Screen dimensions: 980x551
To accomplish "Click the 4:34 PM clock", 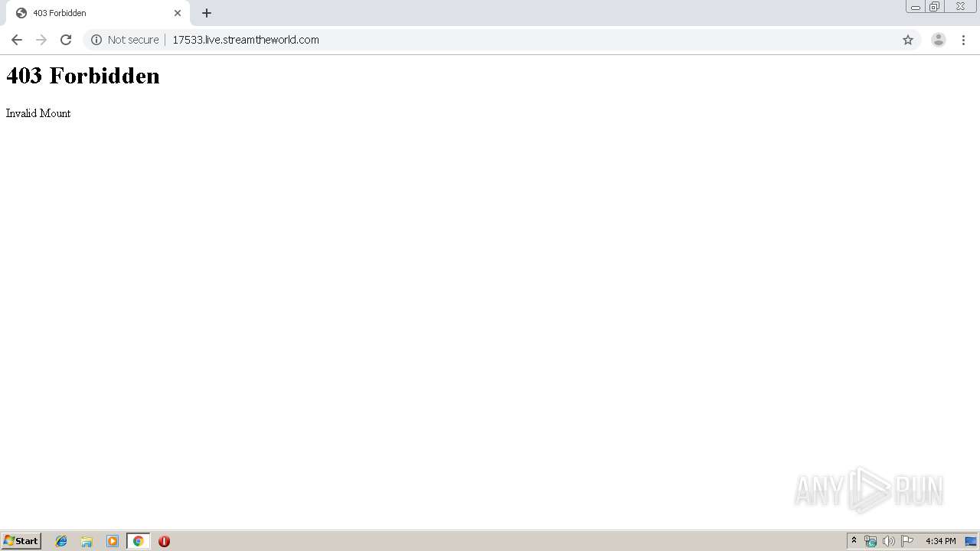I will coord(940,541).
